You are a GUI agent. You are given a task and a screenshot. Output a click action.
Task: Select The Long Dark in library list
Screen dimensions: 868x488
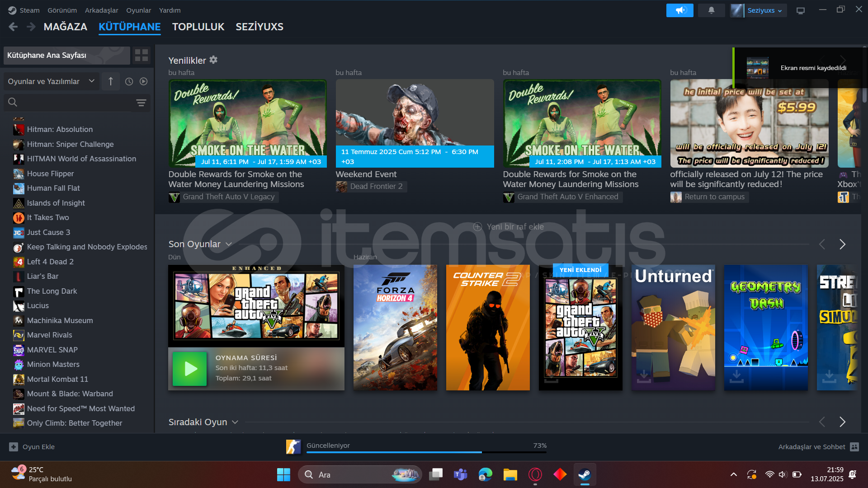click(x=52, y=291)
